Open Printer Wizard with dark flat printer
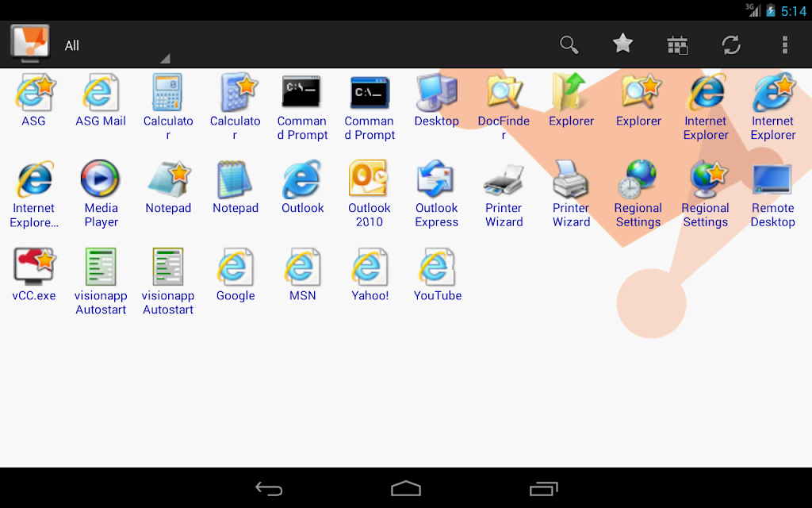812x508 pixels. pos(504,194)
